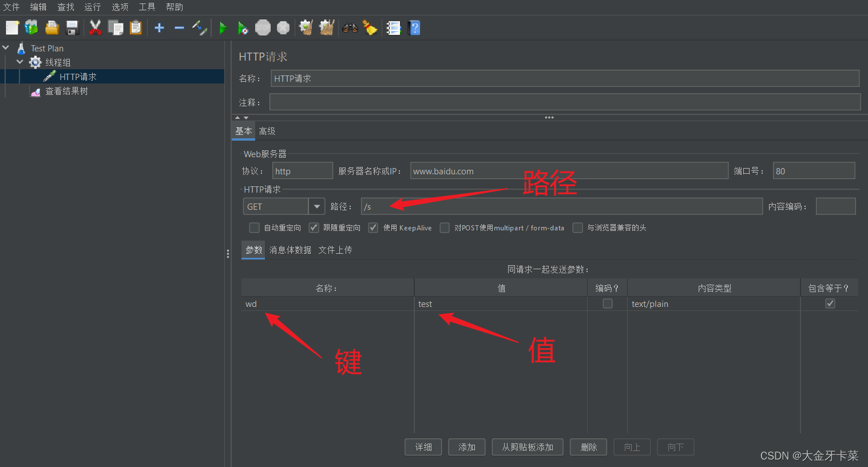Click the Shutdown test toolbar icon
868x467 pixels.
[283, 27]
